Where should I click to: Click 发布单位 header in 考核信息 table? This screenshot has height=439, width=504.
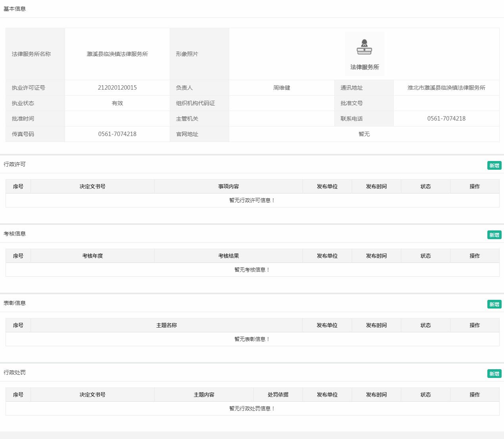point(327,256)
